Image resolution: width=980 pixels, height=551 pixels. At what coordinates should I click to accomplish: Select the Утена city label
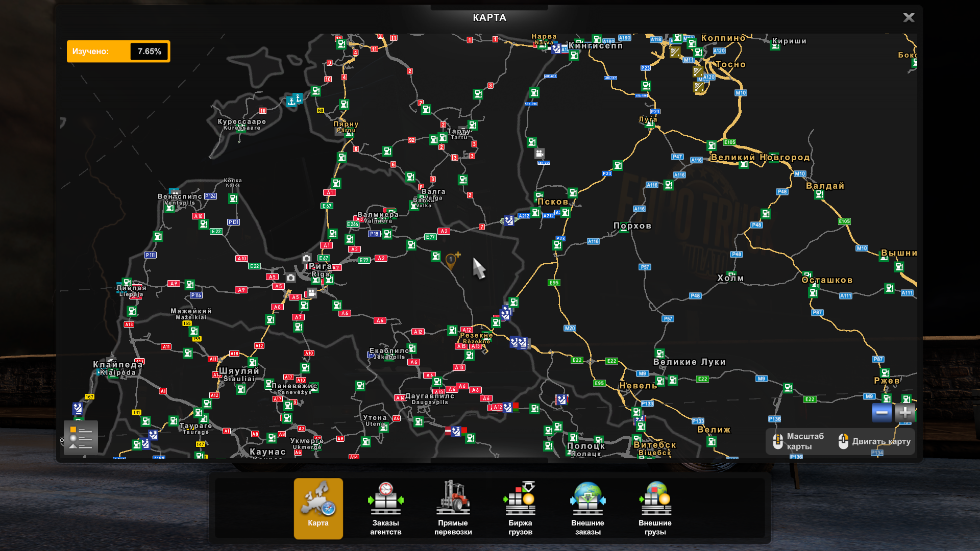(375, 417)
